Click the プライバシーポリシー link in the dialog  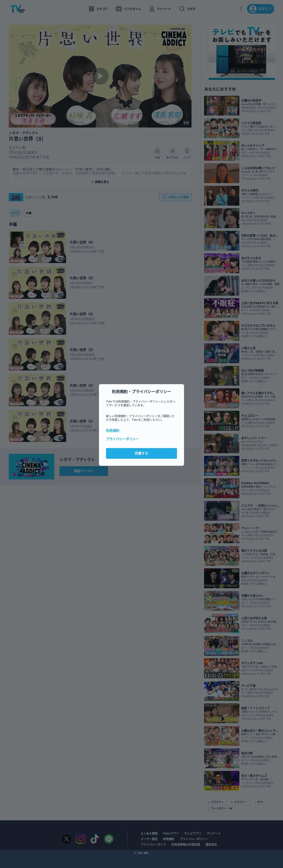(123, 439)
